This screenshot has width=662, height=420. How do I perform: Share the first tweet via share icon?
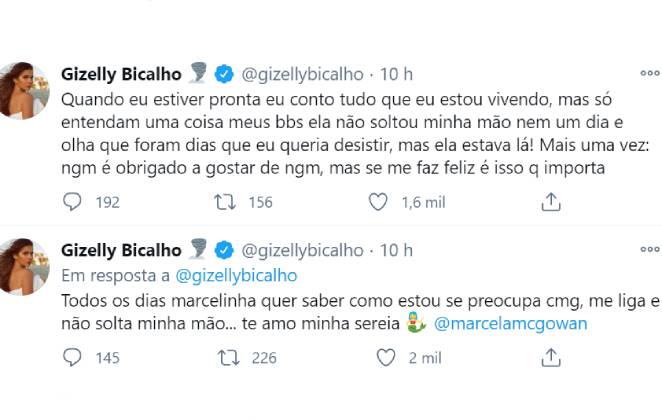pyautogui.click(x=550, y=202)
